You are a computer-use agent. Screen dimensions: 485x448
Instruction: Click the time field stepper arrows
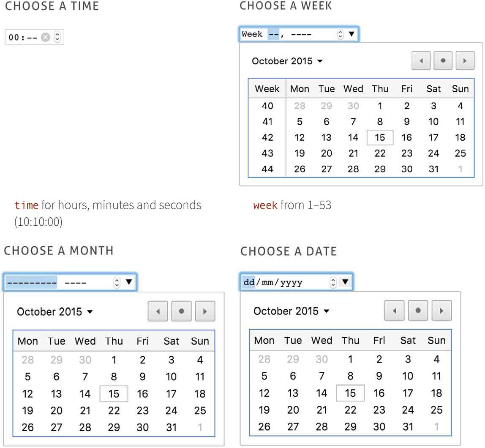tap(57, 38)
